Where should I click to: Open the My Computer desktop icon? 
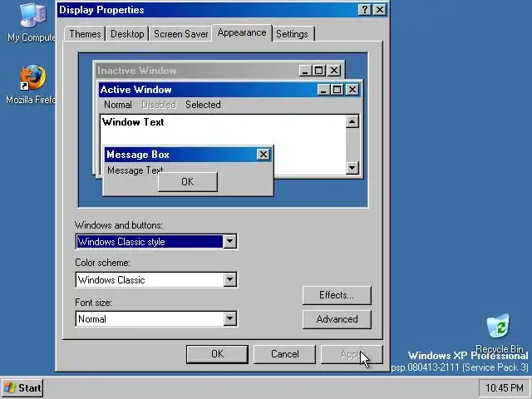click(x=32, y=22)
